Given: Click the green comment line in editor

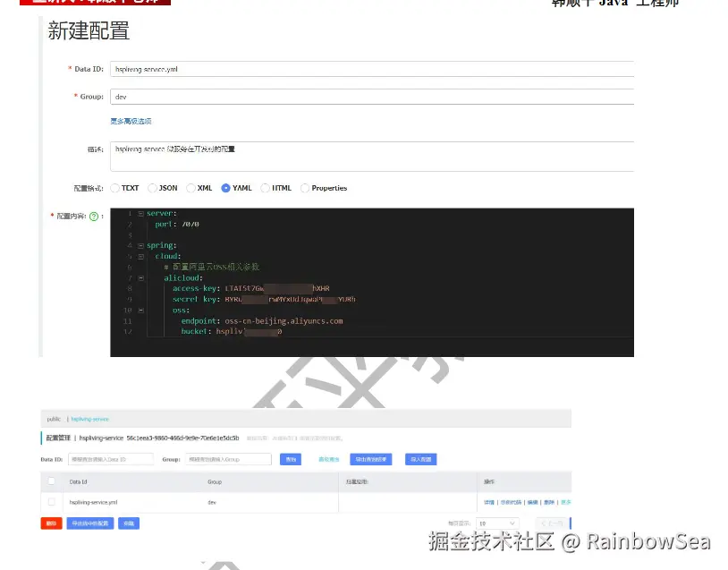Looking at the screenshot, I should [x=211, y=268].
